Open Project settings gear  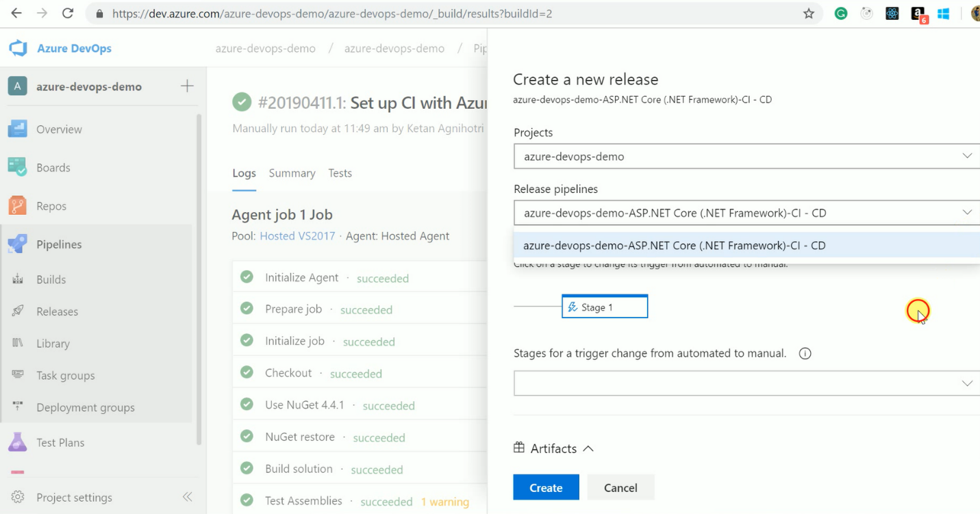[18, 498]
